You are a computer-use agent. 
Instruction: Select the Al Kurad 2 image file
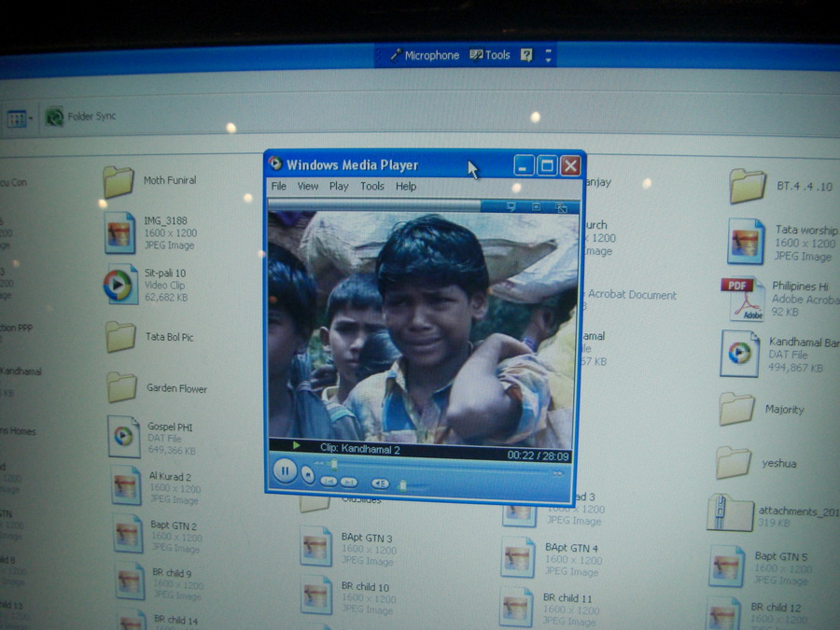tap(157, 486)
